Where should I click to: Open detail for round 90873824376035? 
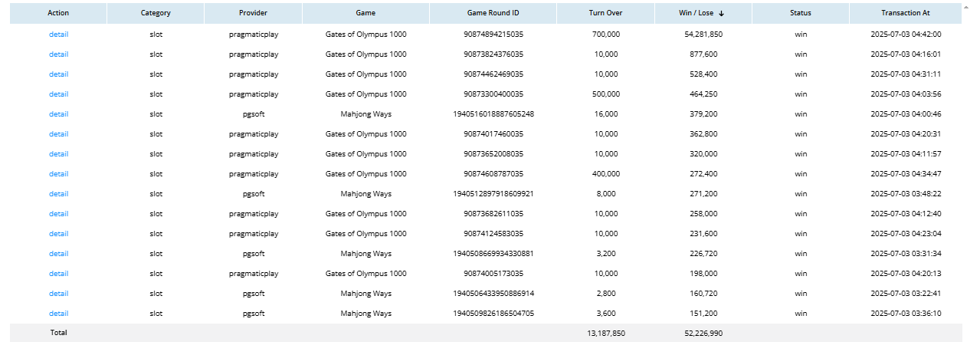pos(58,54)
